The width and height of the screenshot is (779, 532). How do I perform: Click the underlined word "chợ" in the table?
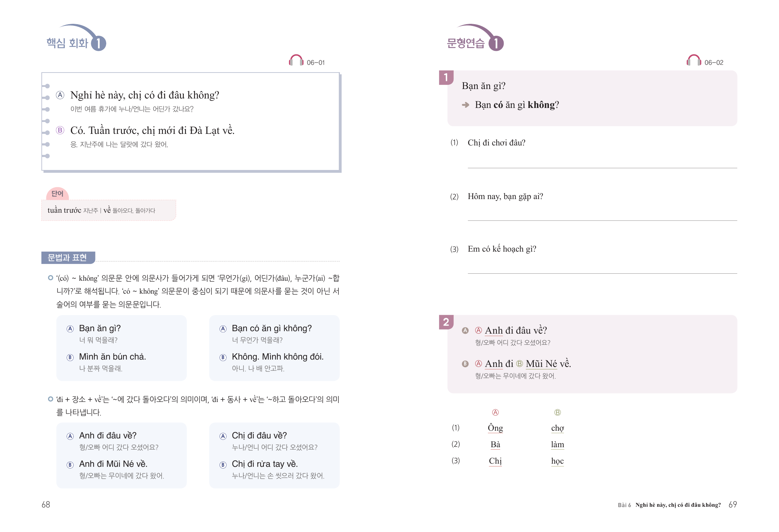pyautogui.click(x=557, y=428)
